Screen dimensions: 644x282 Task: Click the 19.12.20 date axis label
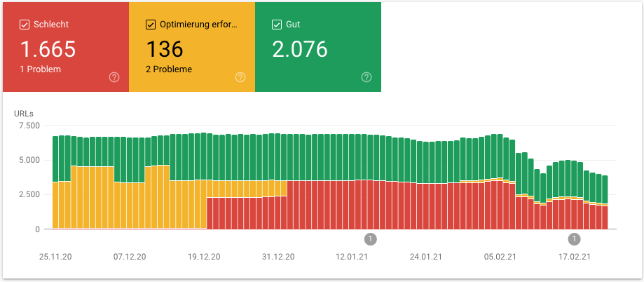coord(205,257)
